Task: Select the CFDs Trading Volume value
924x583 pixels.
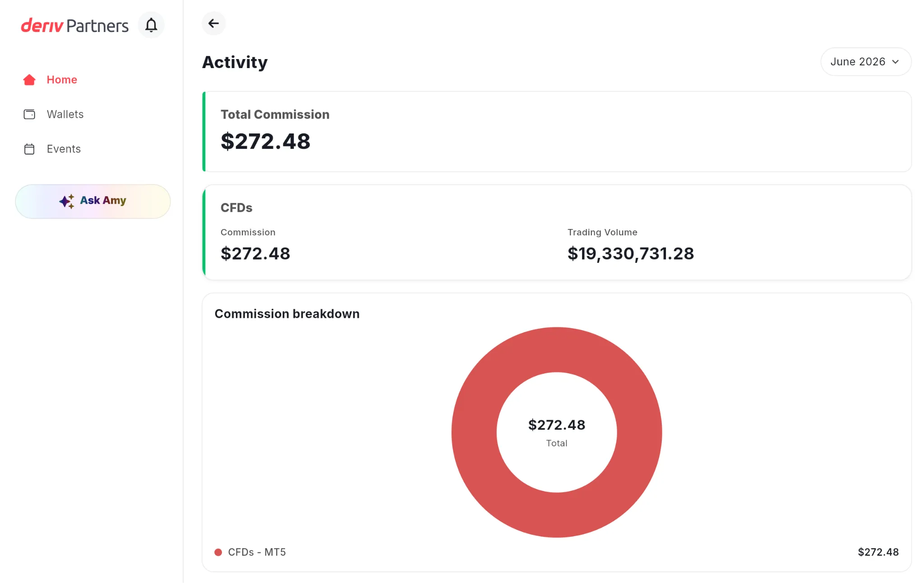Action: point(630,254)
